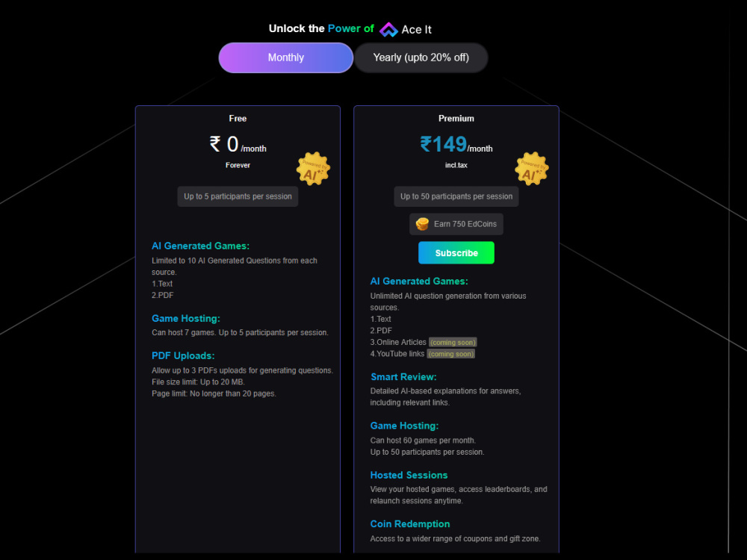The width and height of the screenshot is (747, 560).
Task: Click the 'Hosted Sessions' heading
Action: coord(409,475)
